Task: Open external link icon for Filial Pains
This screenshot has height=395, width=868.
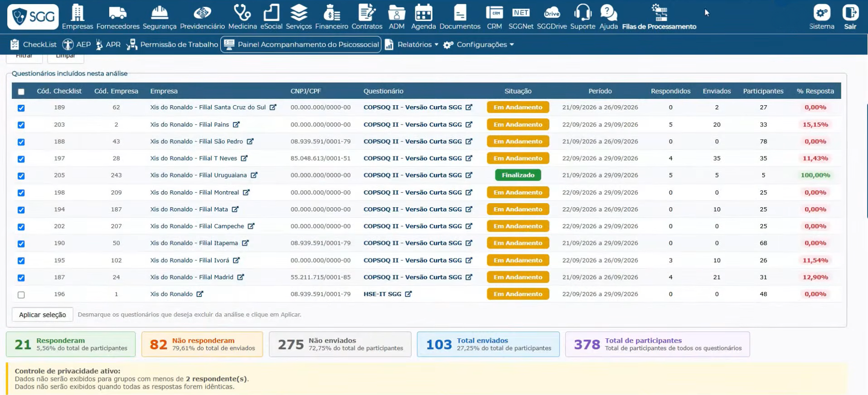Action: 236,124
